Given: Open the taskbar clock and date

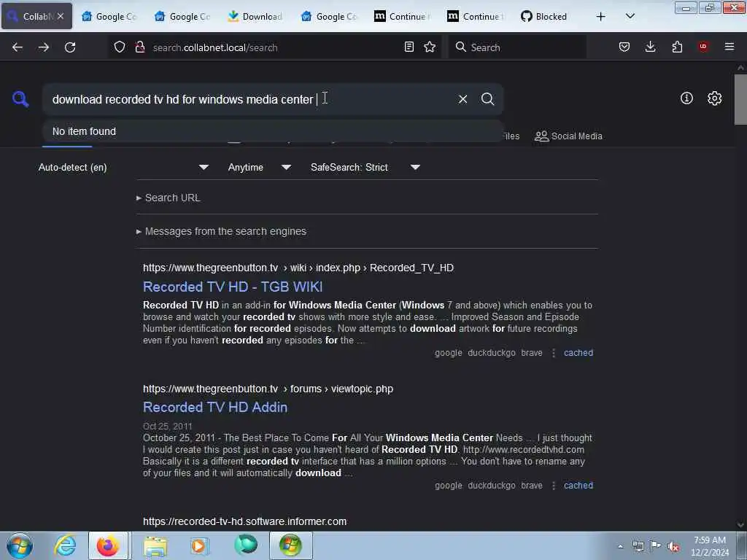Looking at the screenshot, I should pyautogui.click(x=710, y=546).
